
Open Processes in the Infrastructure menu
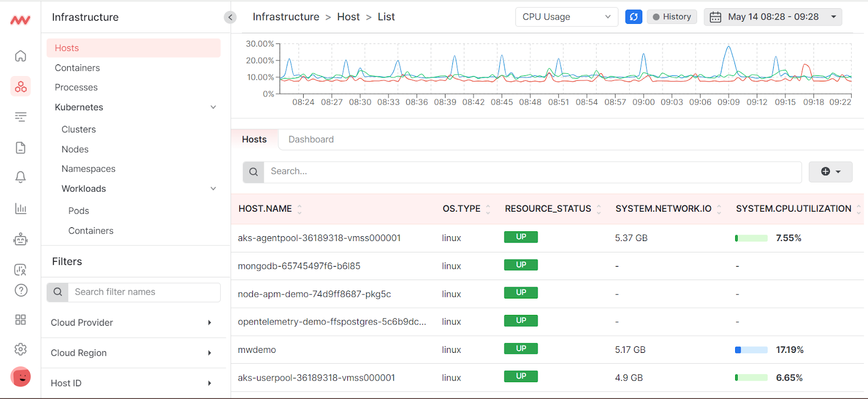tap(76, 87)
